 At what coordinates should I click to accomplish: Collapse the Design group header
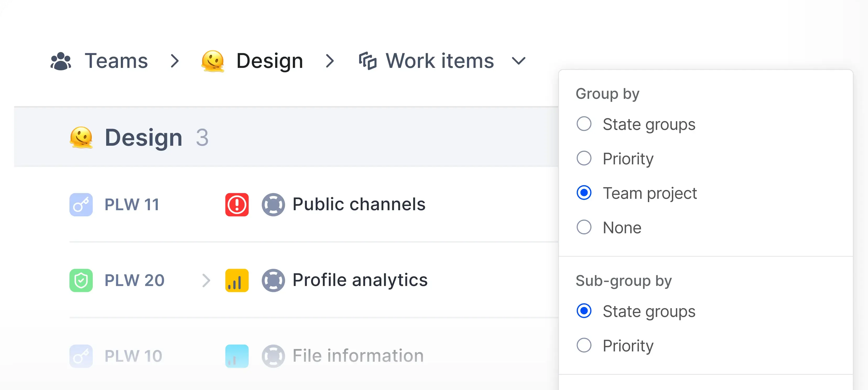tap(144, 138)
